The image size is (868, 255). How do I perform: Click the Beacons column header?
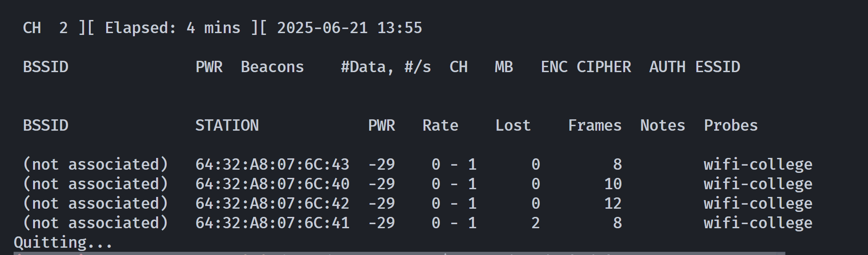point(272,67)
